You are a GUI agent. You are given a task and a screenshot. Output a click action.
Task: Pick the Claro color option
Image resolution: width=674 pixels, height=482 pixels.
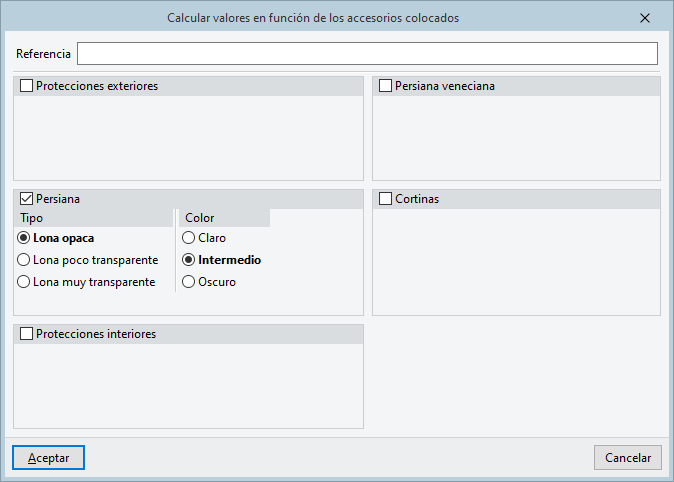188,238
